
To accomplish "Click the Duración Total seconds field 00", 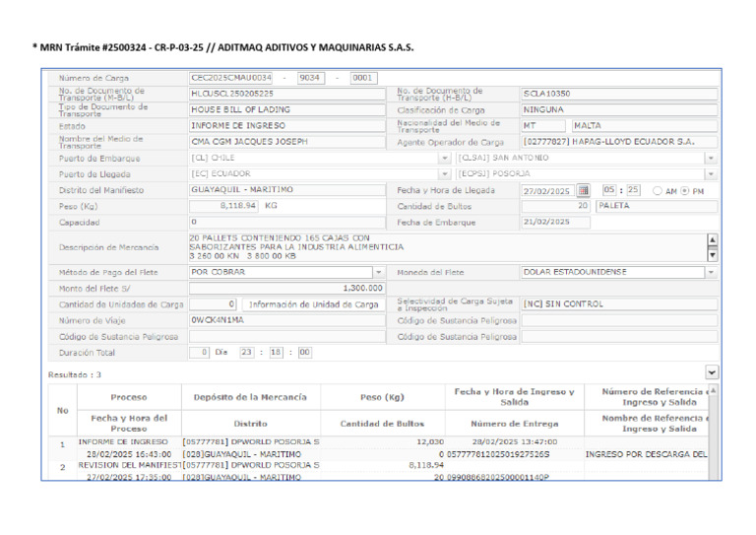I will point(305,352).
